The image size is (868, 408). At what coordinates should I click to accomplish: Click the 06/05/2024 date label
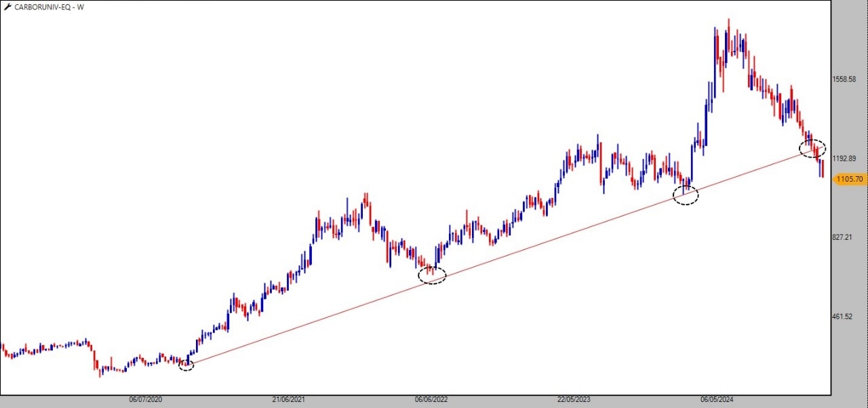tap(717, 400)
